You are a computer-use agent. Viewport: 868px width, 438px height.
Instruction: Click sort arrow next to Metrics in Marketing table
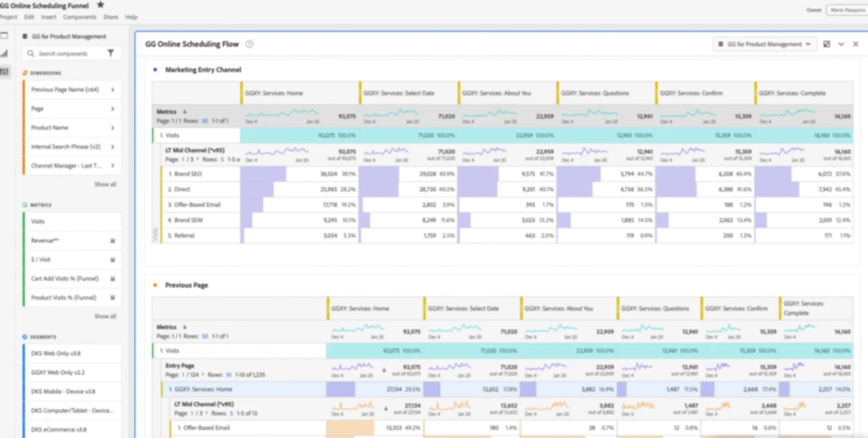click(184, 112)
